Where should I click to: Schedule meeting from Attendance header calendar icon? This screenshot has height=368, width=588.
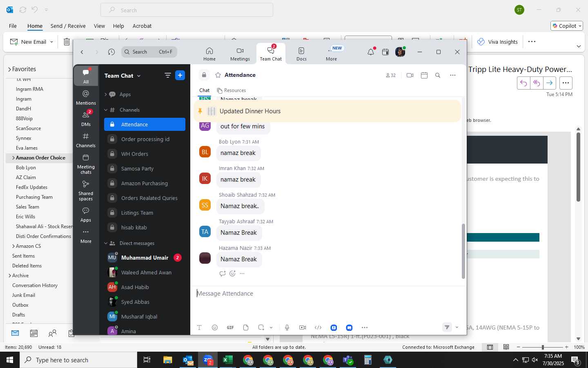click(x=424, y=75)
